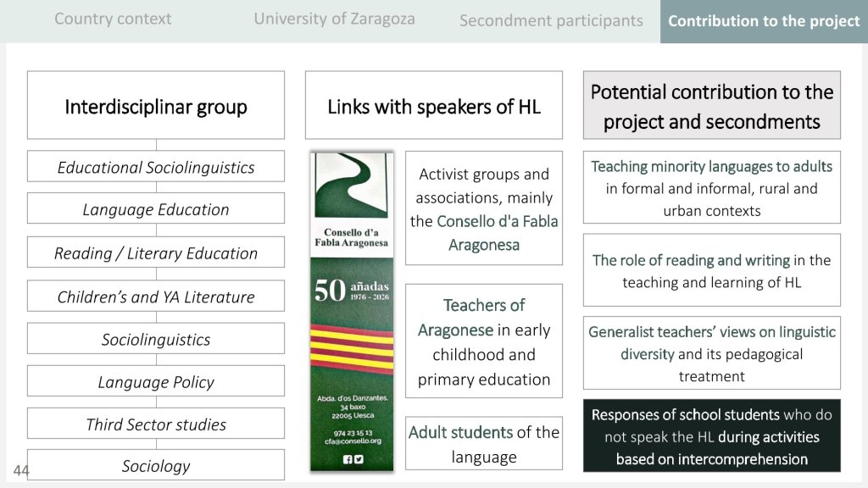
Task: Select the Links with speakers of HL heading
Action: click(434, 106)
